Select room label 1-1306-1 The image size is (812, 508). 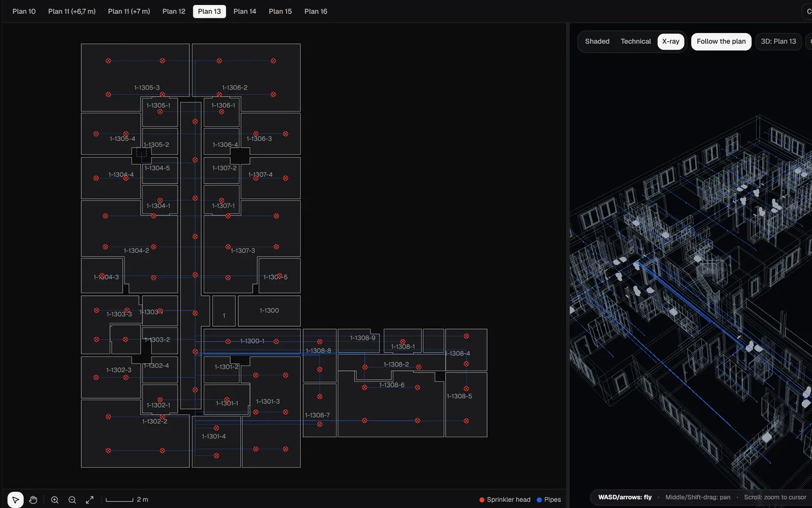tap(223, 105)
